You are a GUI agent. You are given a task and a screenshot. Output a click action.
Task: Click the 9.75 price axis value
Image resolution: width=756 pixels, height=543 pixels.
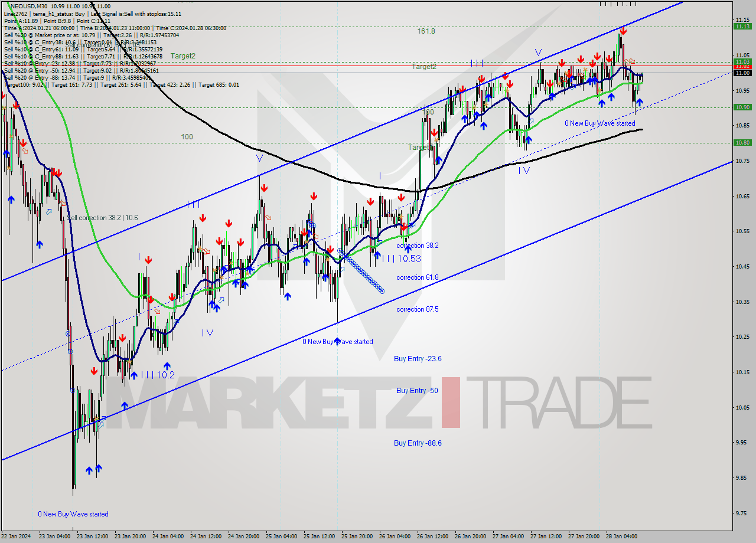742,513
